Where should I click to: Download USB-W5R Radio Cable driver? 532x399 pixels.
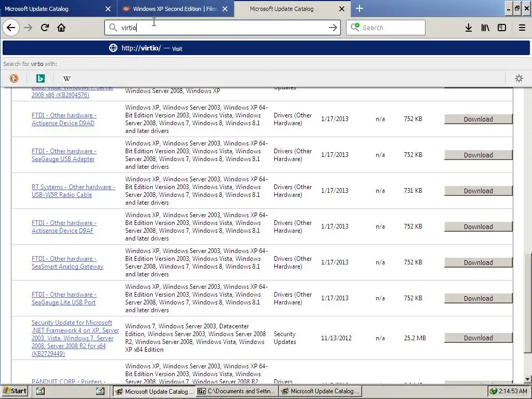pos(478,191)
